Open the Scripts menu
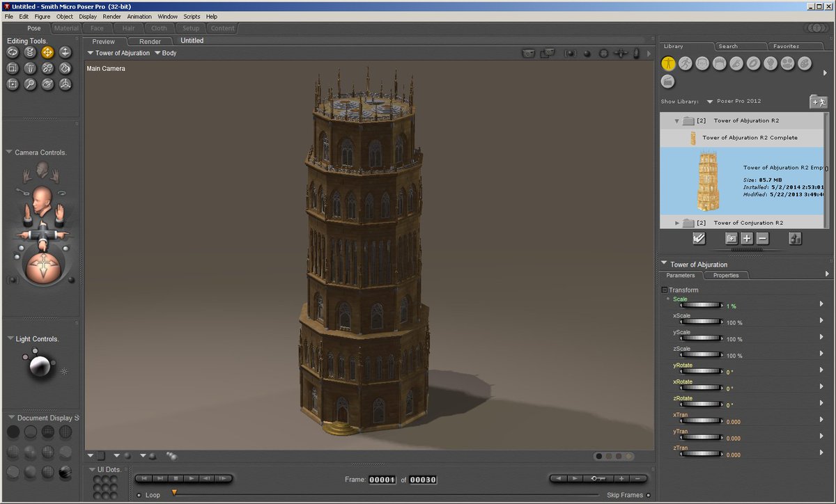This screenshot has height=504, width=836. 192,16
